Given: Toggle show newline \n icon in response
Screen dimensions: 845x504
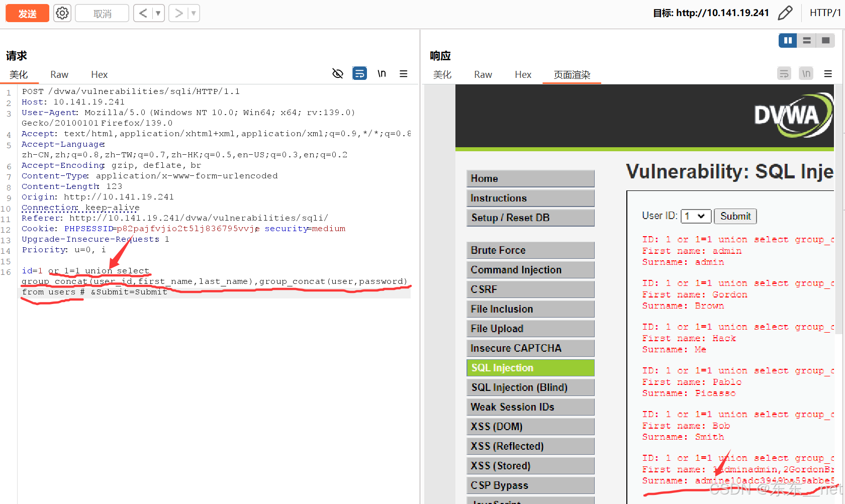Looking at the screenshot, I should tap(806, 73).
